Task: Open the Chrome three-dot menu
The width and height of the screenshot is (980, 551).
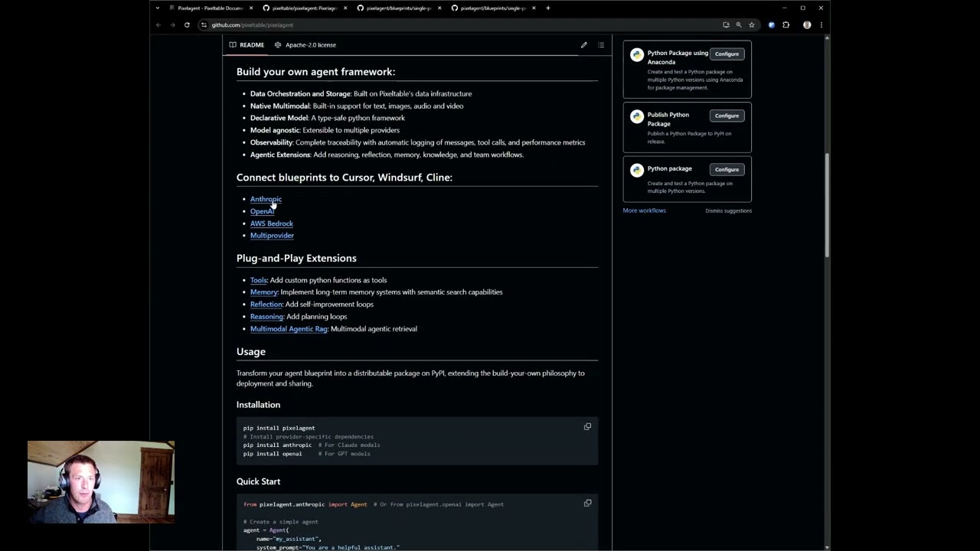Action: tap(821, 25)
